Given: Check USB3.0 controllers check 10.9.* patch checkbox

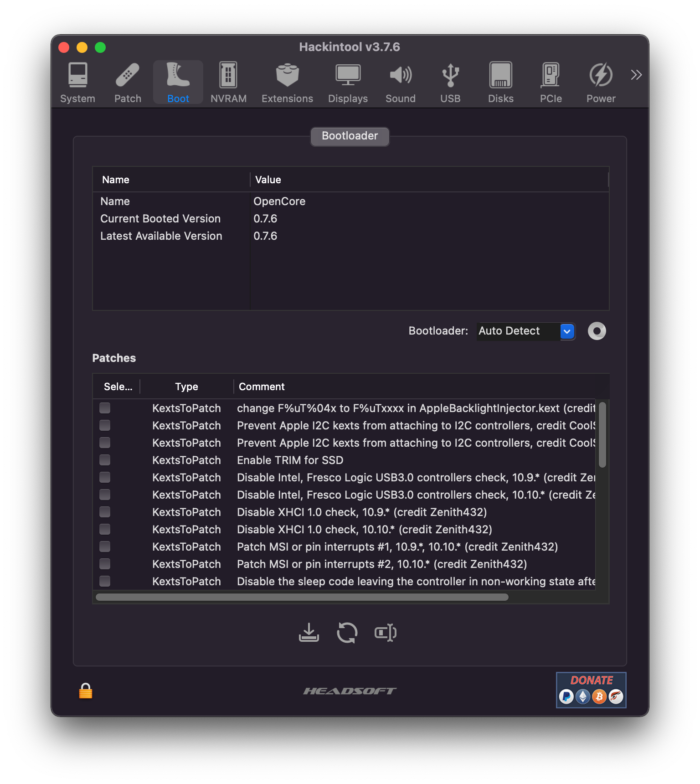Looking at the screenshot, I should [105, 477].
